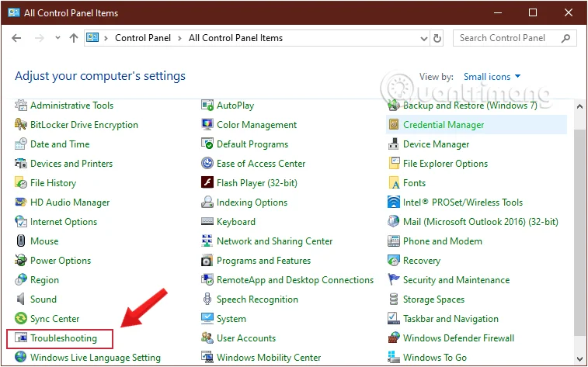This screenshot has width=588, height=367.
Task: Open the Troubleshooting icon
Action: click(x=21, y=338)
